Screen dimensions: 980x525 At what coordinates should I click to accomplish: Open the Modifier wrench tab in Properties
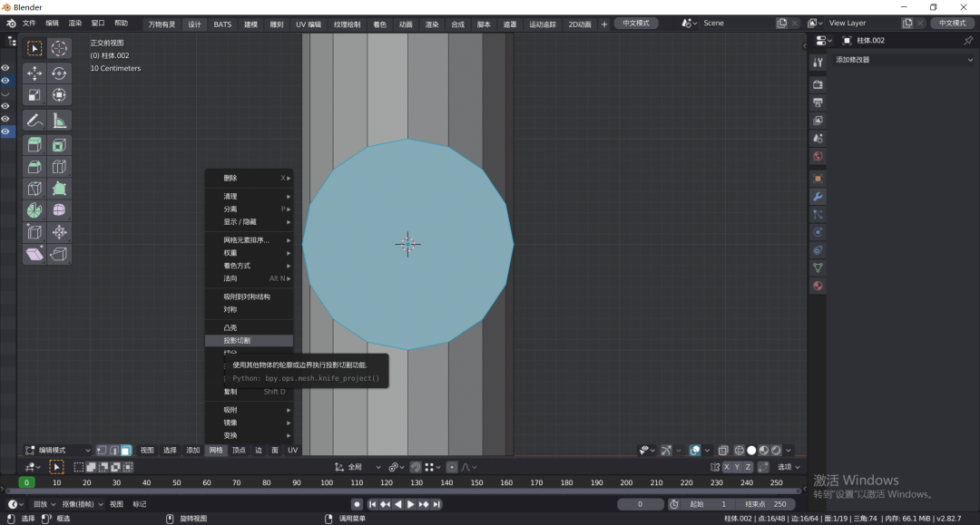[818, 197]
